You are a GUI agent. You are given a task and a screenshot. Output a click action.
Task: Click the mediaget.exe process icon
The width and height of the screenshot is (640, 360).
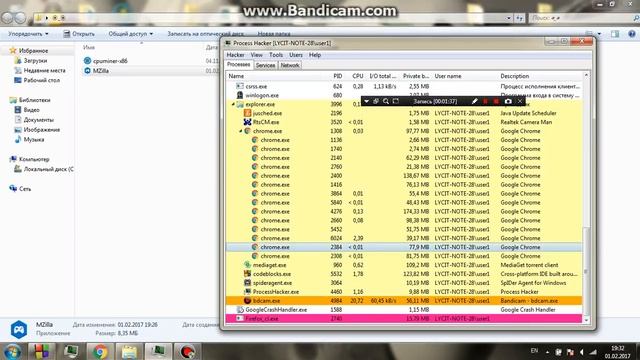coord(247,265)
